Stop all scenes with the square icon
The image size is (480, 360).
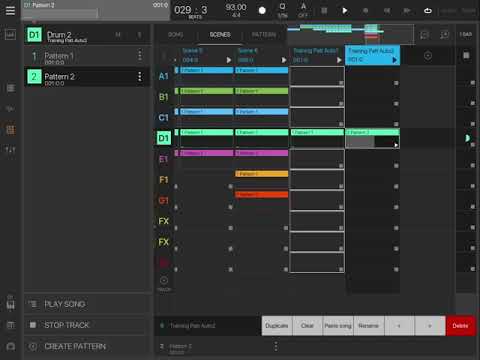click(x=466, y=55)
